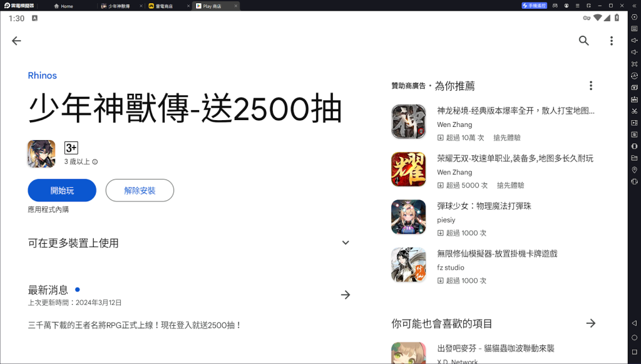Open shared folder icon in sidebar
The width and height of the screenshot is (641, 364).
635,158
